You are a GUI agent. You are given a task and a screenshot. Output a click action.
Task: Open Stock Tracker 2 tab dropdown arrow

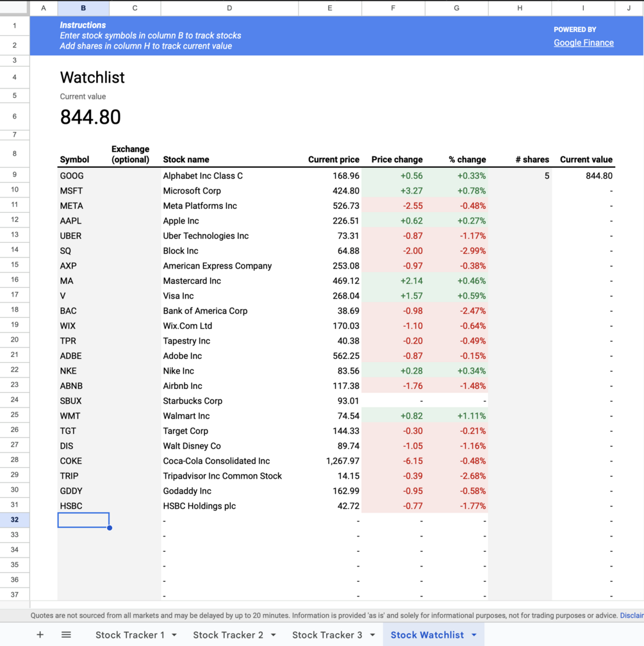coord(273,635)
